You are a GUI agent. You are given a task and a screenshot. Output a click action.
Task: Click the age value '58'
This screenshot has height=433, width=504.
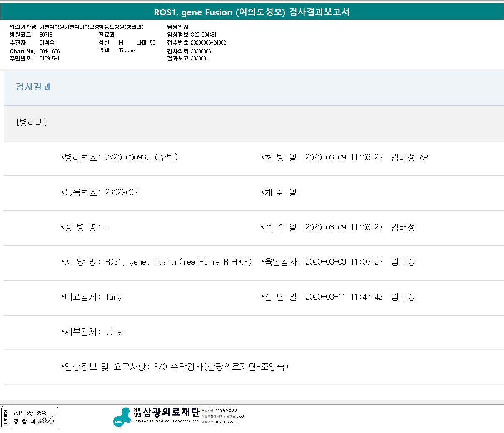point(152,43)
